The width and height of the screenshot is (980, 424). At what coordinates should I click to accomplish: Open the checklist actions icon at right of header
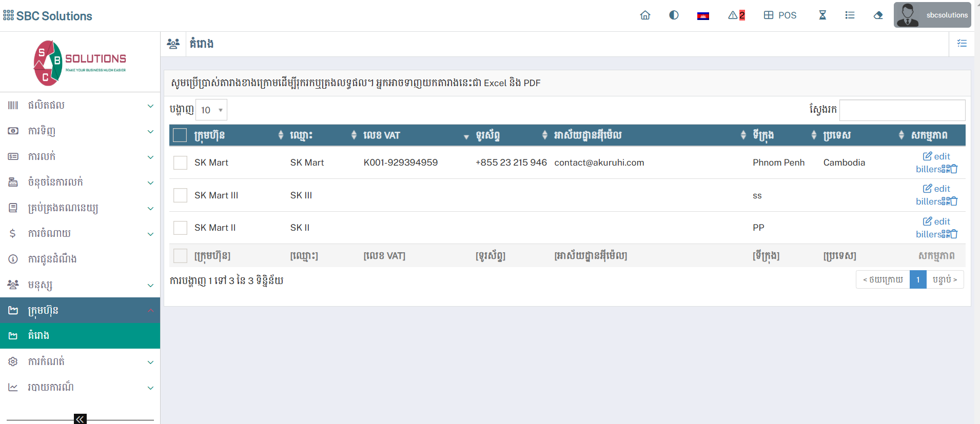962,44
